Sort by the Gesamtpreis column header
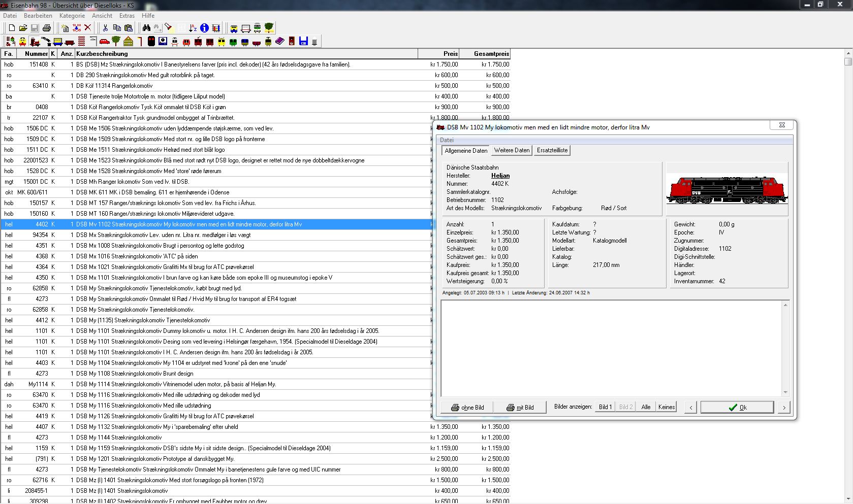Viewport: 853px width, 504px height. point(485,54)
